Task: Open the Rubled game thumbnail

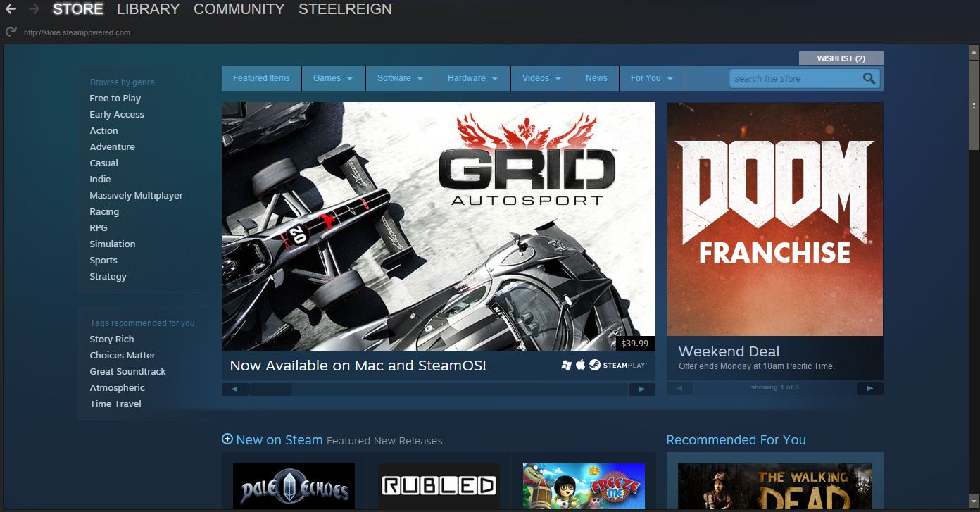Action: click(x=439, y=486)
